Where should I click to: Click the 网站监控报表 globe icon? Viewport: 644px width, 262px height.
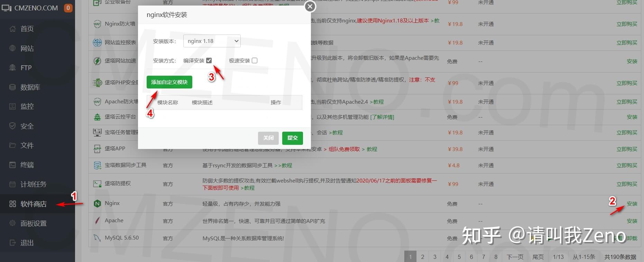tap(97, 43)
